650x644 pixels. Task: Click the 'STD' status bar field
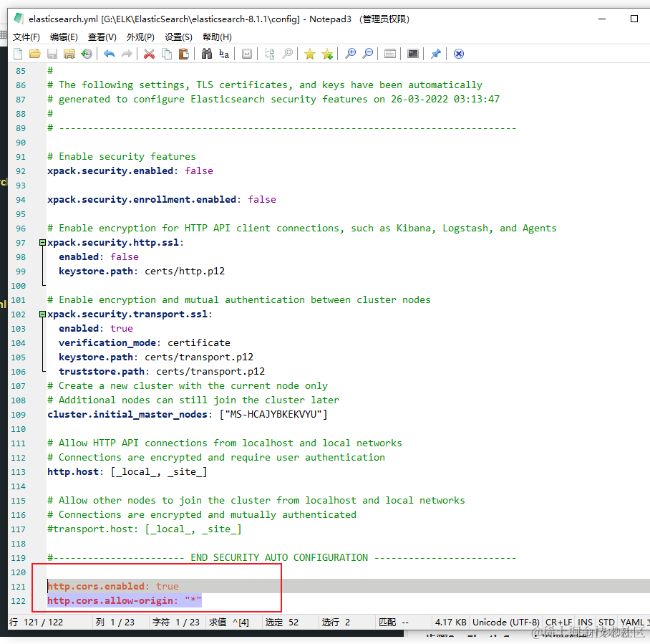pyautogui.click(x=606, y=622)
